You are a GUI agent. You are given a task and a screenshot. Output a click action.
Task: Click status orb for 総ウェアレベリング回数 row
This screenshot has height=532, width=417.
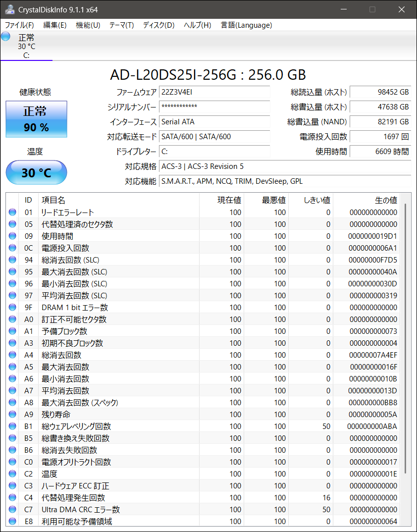click(x=12, y=426)
